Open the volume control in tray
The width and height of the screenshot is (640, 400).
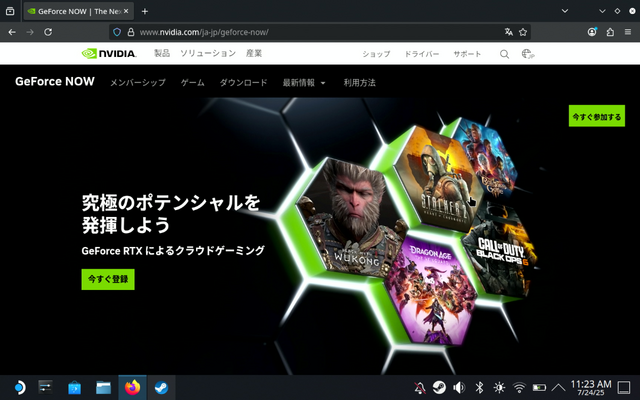pyautogui.click(x=459, y=387)
